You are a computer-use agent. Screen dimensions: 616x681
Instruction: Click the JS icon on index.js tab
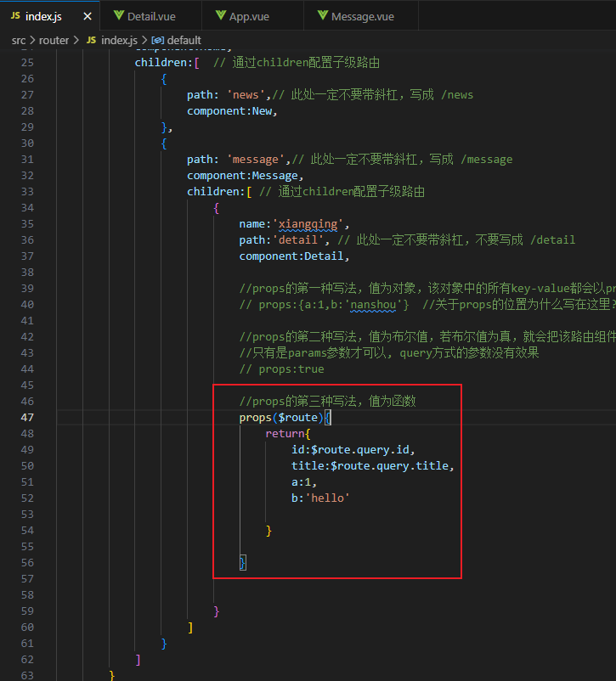15,15
